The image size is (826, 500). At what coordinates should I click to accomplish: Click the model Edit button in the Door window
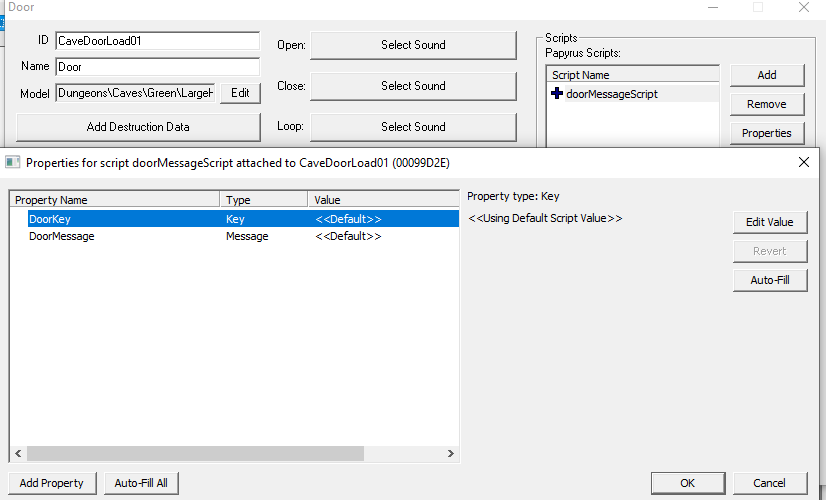pos(240,93)
